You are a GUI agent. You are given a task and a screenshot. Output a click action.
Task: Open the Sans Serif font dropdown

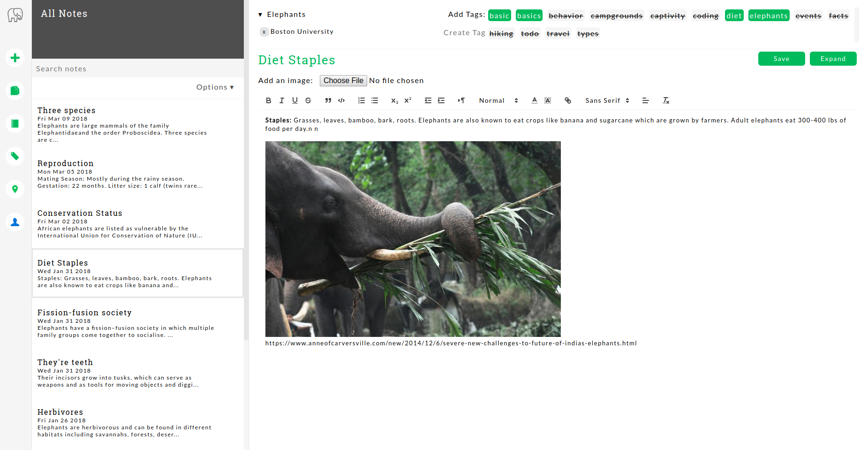click(607, 100)
